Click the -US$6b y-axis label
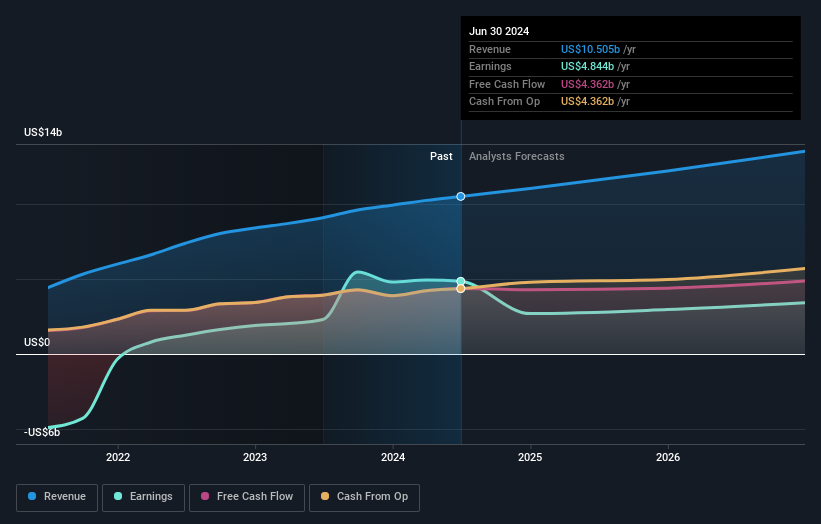The height and width of the screenshot is (524, 821). pyautogui.click(x=42, y=432)
